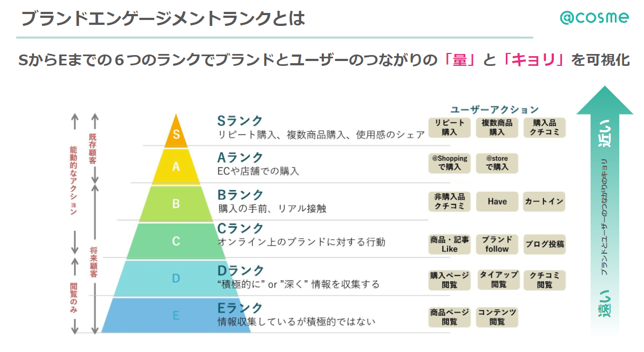Click the @cosme logo
Screen dimensions: 644x352
click(594, 18)
